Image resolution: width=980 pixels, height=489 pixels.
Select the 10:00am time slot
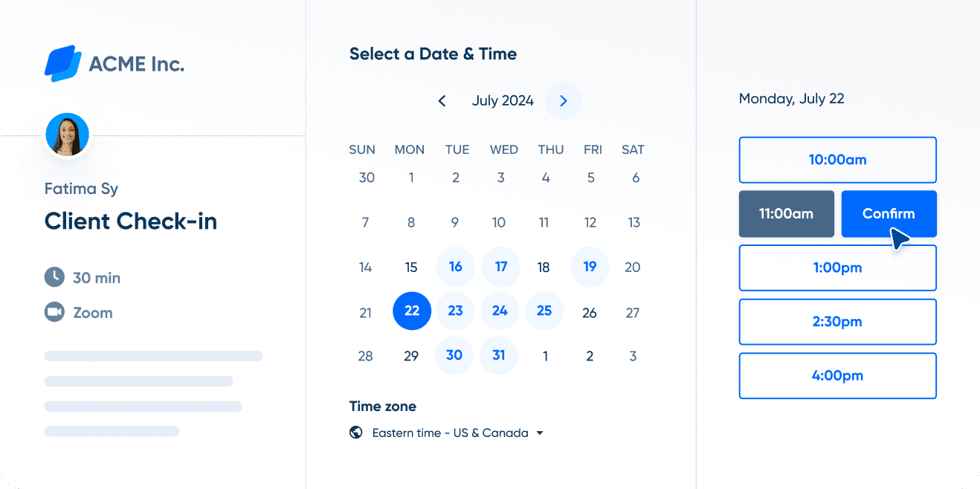point(837,160)
